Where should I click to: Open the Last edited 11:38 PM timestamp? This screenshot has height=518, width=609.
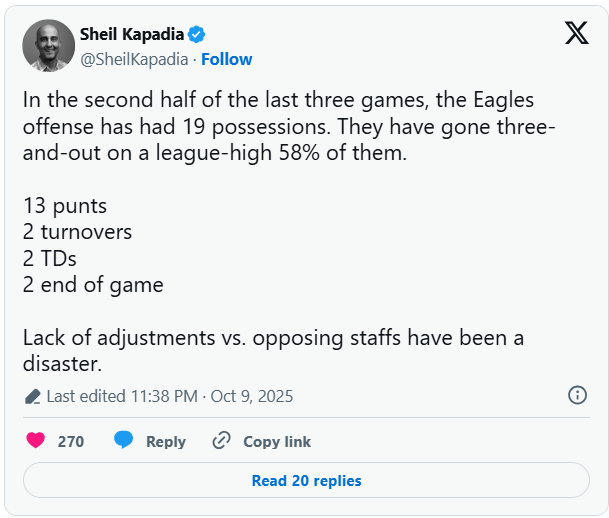pos(122,396)
